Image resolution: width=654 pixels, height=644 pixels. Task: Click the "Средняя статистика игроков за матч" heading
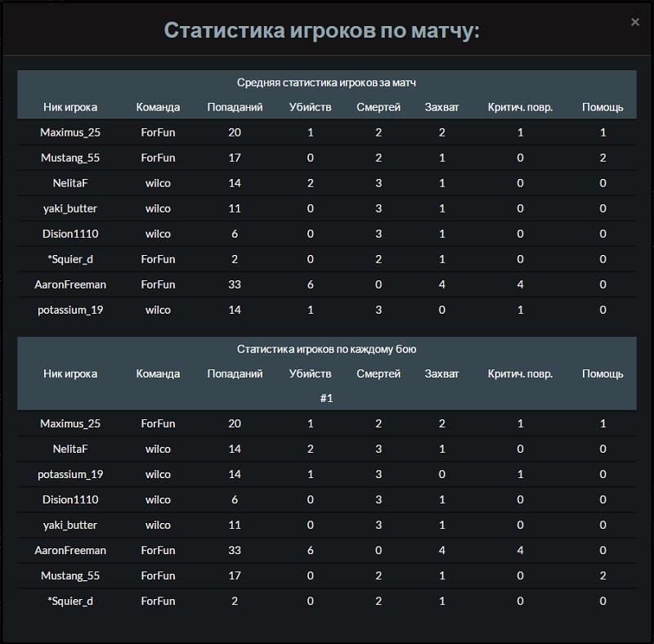pos(327,83)
